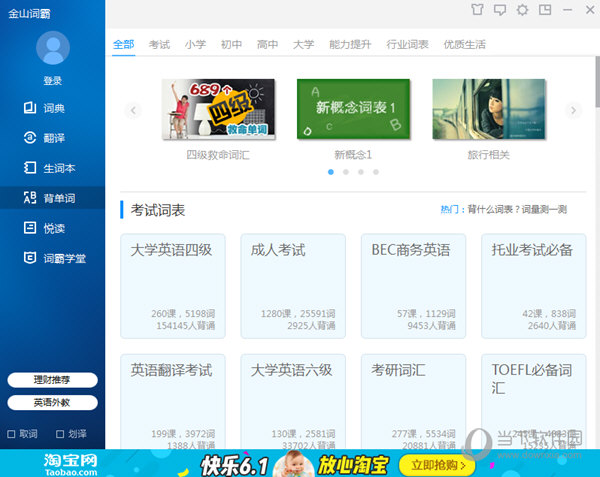Image resolution: width=600 pixels, height=477 pixels.
Task: Select the 背单词 word memorizing section
Action: coord(52,198)
